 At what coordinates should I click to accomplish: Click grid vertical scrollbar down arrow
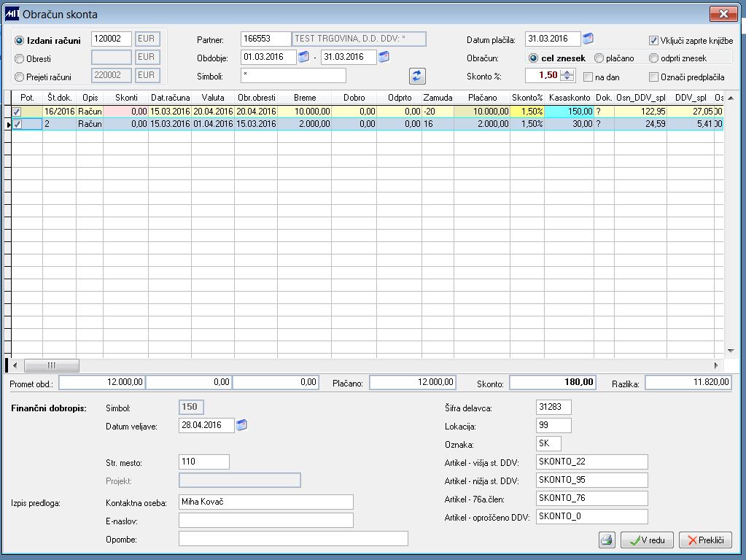click(731, 351)
